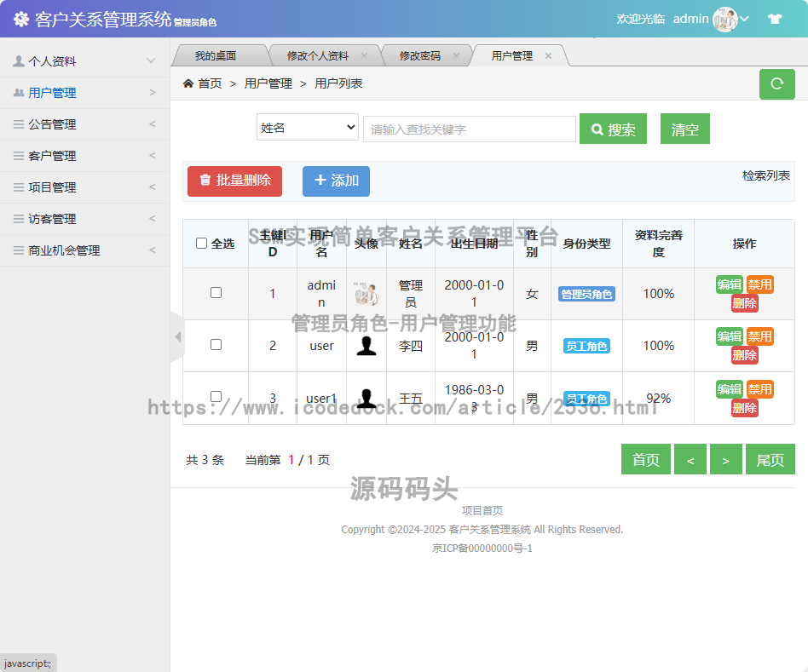Click the 管理员角色 badge

(x=586, y=294)
